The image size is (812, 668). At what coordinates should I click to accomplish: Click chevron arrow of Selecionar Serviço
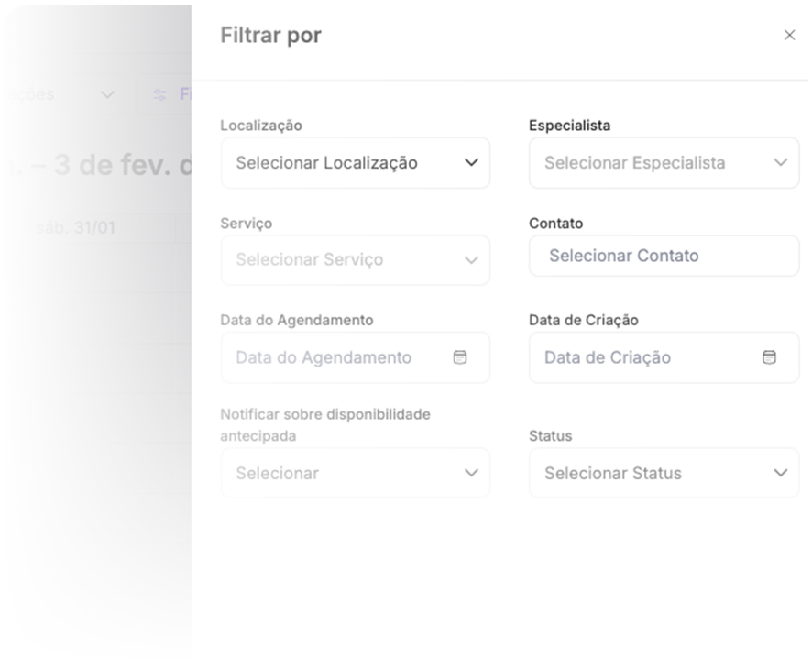click(471, 260)
